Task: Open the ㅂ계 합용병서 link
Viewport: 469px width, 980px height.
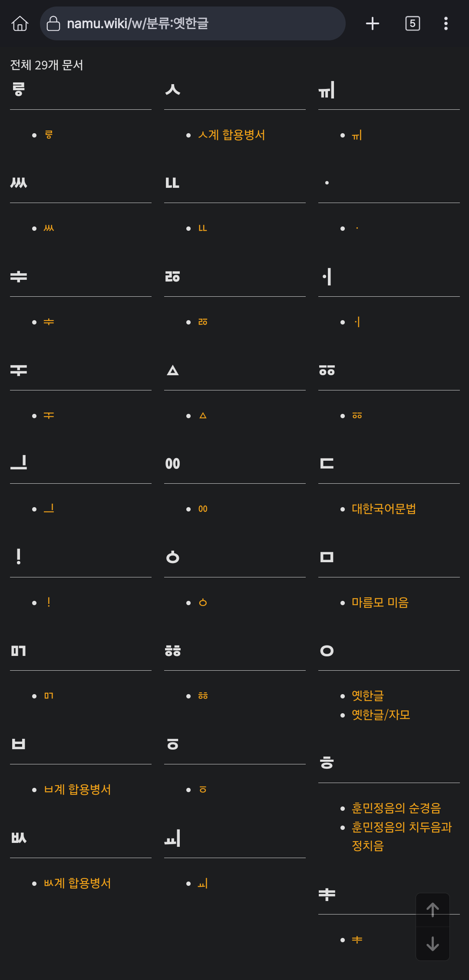Action: [x=77, y=790]
